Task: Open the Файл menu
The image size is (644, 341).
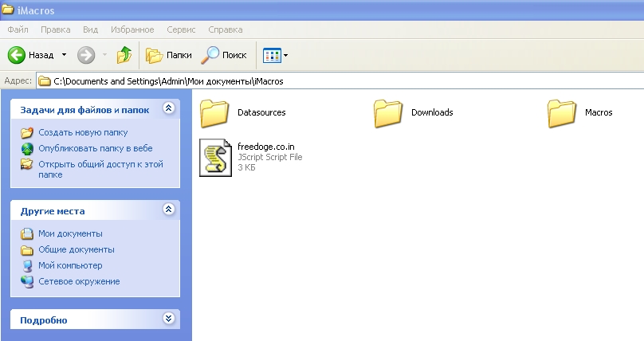Action: point(18,29)
